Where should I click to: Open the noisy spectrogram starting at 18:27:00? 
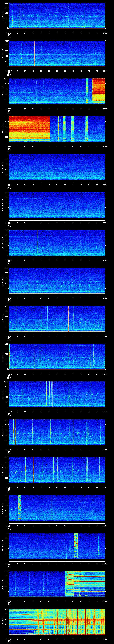(57, 622)
